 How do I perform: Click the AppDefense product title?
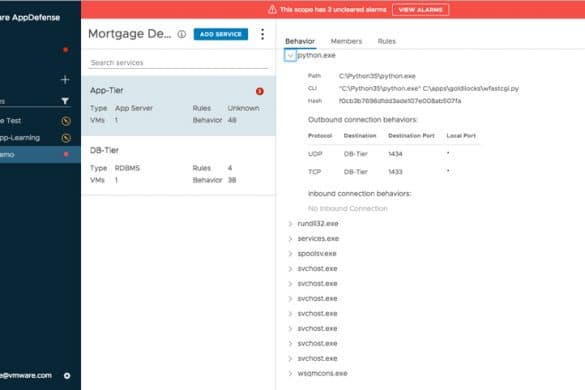[x=30, y=18]
